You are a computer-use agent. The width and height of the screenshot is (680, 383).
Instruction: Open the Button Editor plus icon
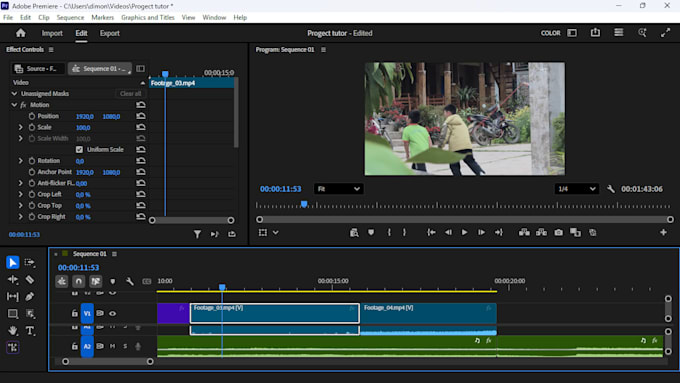tap(663, 232)
